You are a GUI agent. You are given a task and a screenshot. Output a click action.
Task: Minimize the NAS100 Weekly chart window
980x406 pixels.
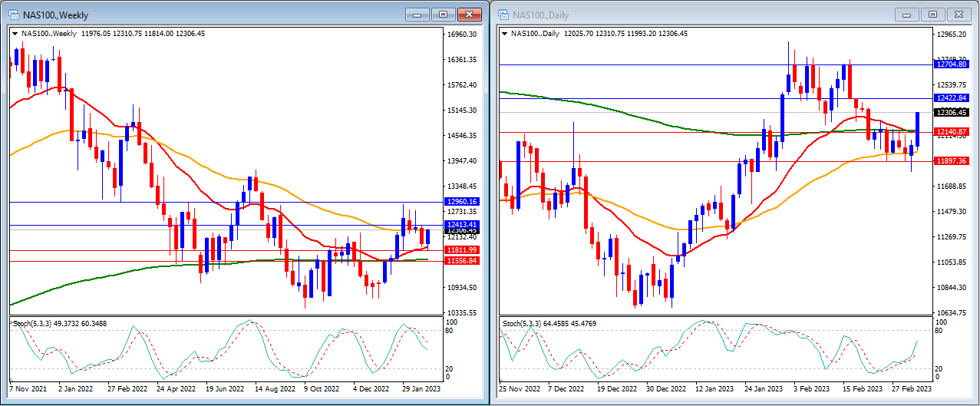[417, 15]
